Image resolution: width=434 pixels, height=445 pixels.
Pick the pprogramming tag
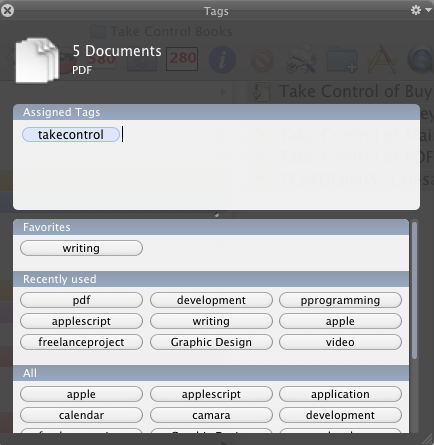[340, 300]
